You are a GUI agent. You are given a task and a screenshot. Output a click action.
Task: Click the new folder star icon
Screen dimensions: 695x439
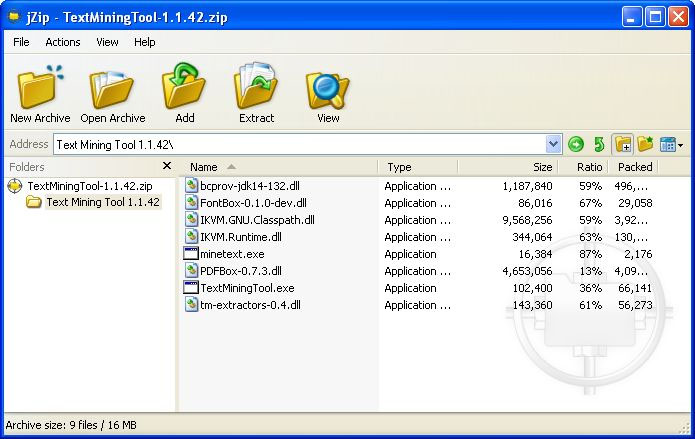click(645, 144)
